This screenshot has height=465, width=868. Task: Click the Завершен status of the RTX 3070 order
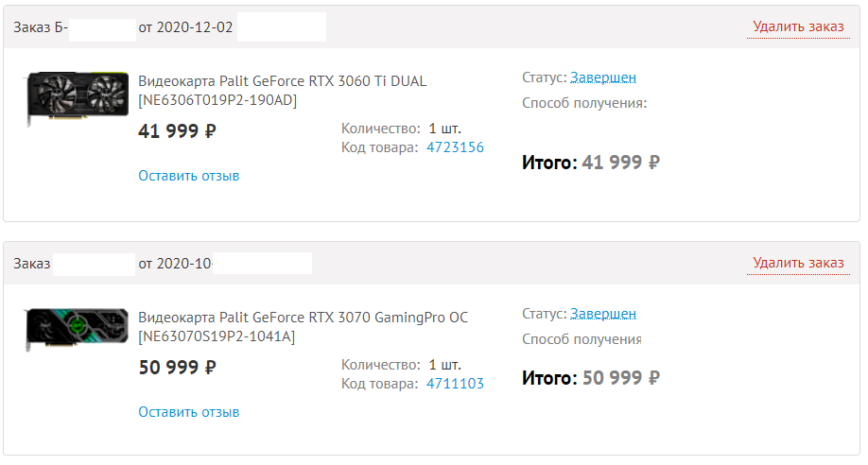point(603,314)
